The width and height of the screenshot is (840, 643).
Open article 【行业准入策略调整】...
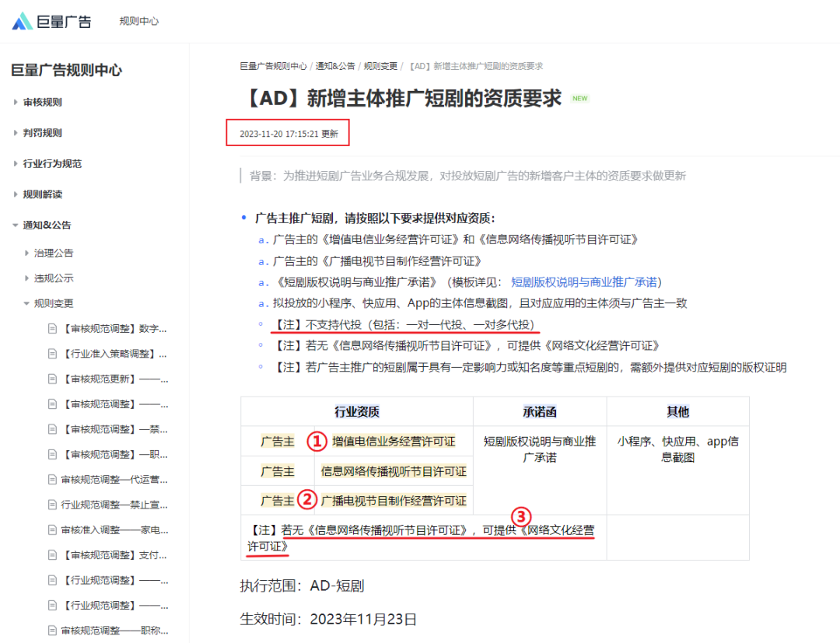pos(114,354)
